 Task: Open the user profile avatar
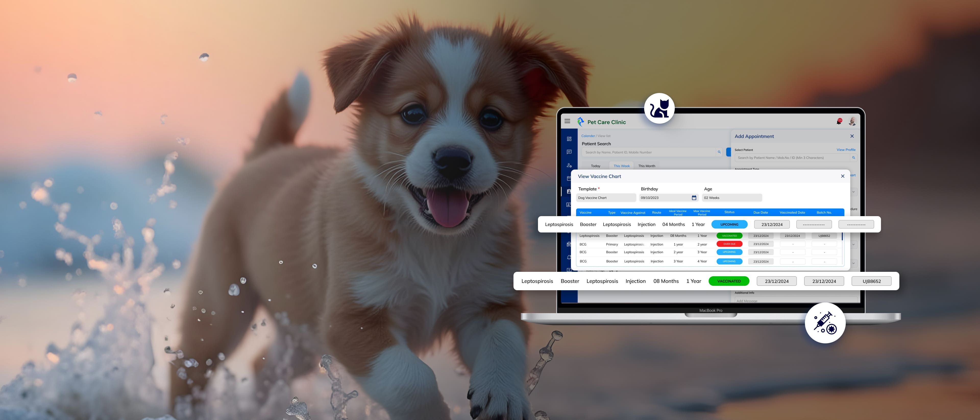(x=852, y=121)
